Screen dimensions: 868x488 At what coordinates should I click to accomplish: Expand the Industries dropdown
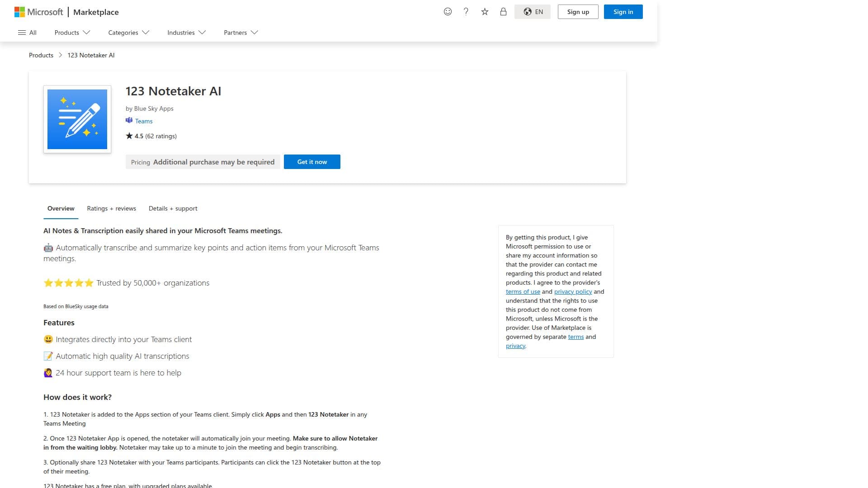pyautogui.click(x=186, y=33)
